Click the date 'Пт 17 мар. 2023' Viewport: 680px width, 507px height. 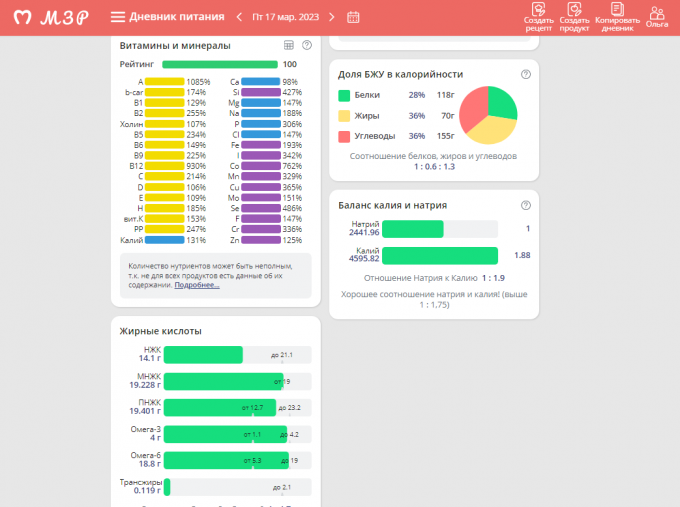coord(287,17)
